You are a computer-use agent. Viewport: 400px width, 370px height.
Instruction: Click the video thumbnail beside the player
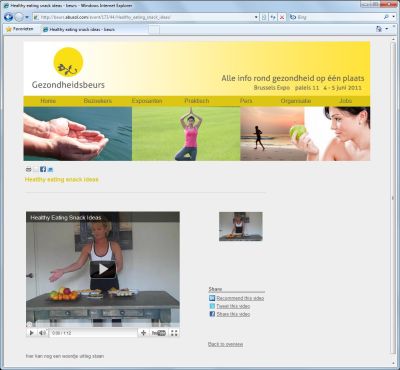241,226
